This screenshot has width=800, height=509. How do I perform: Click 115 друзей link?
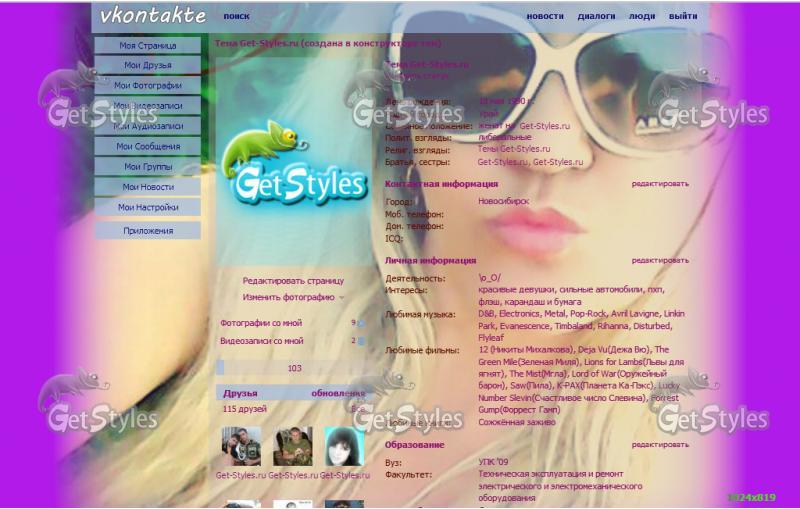tap(244, 409)
